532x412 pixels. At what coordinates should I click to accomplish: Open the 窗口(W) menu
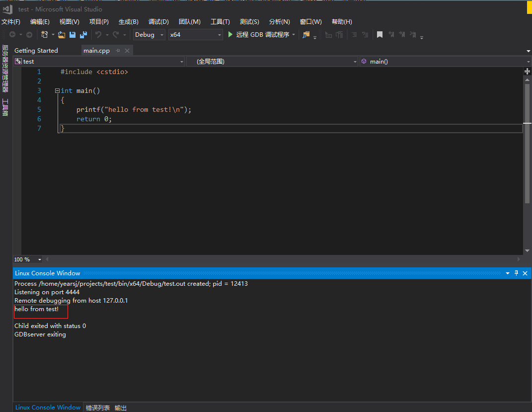click(x=310, y=22)
